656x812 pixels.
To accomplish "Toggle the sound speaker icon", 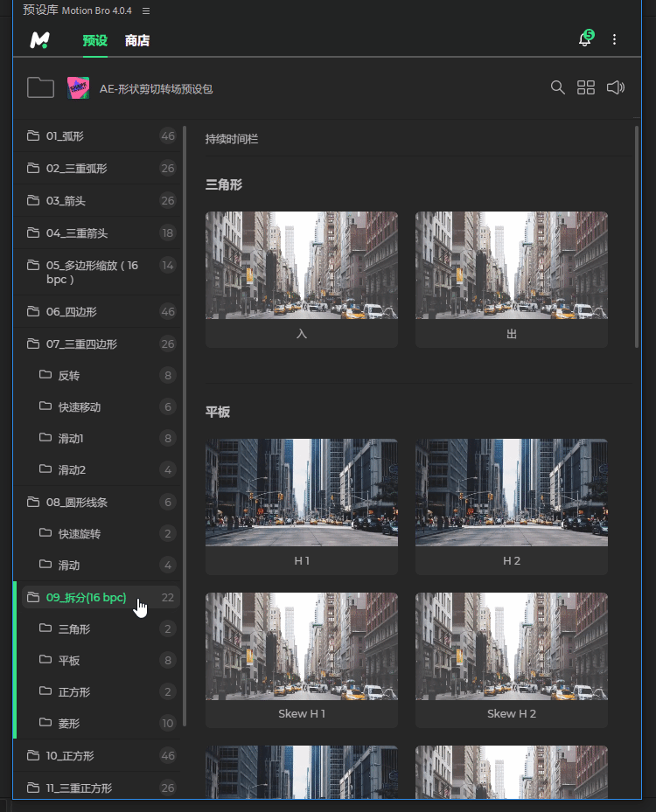I will (616, 87).
